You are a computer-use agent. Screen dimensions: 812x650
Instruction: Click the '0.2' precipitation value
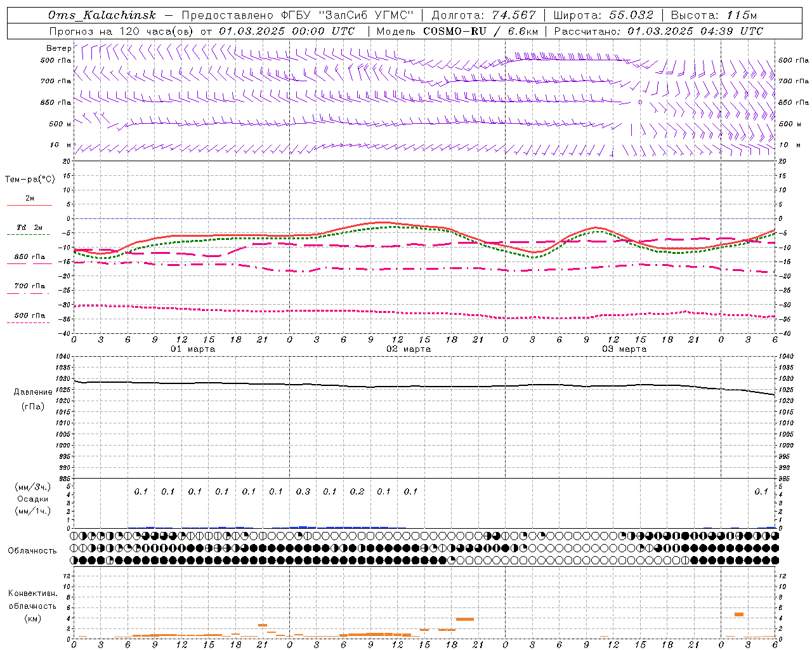[x=357, y=491]
